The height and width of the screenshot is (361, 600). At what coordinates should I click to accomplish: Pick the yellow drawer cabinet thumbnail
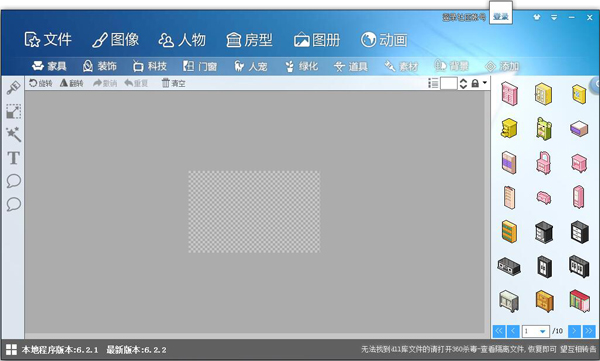(x=509, y=128)
